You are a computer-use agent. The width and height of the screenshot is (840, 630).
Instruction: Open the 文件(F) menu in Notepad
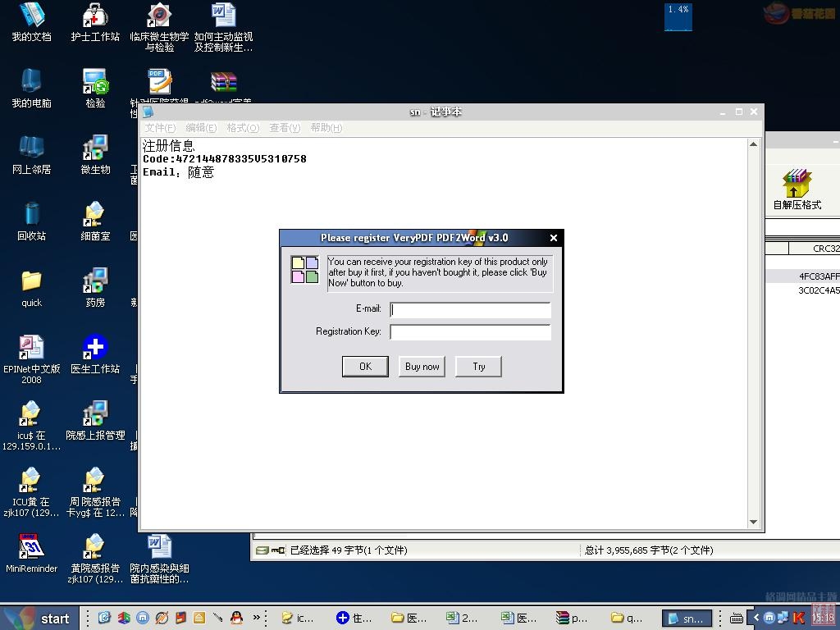coord(160,128)
